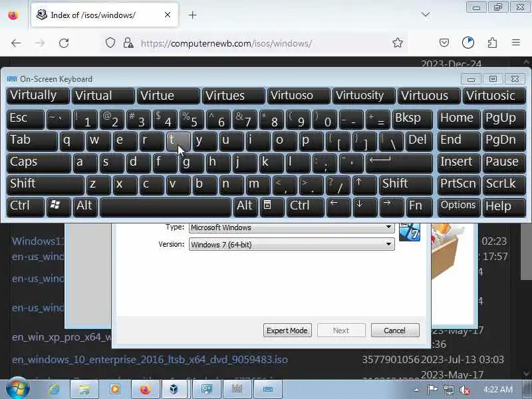Tap the Enter key on on-screen keyboard

point(400,163)
